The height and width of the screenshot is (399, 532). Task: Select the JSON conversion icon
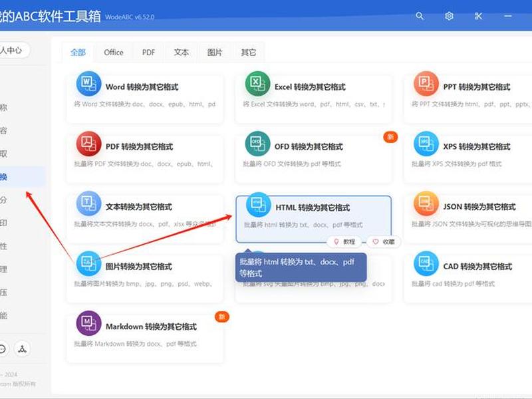(x=426, y=203)
